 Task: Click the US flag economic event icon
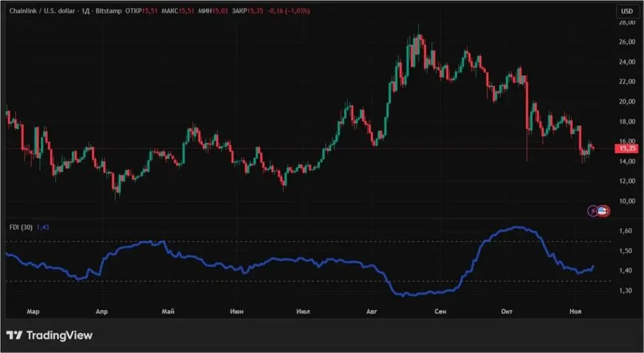point(603,211)
